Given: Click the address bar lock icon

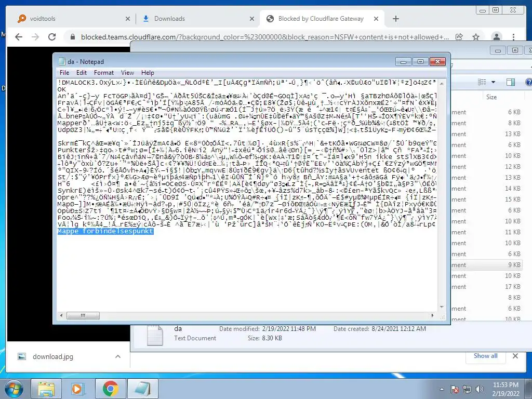Looking at the screenshot, I should coord(72,37).
